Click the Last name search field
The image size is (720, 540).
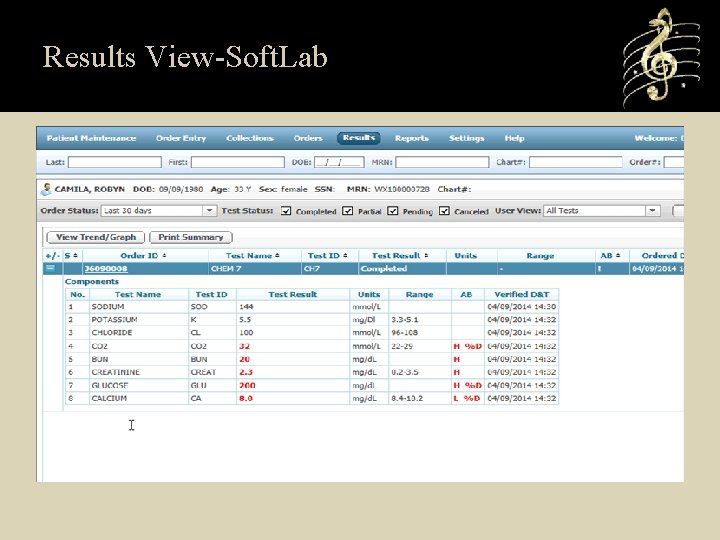115,162
